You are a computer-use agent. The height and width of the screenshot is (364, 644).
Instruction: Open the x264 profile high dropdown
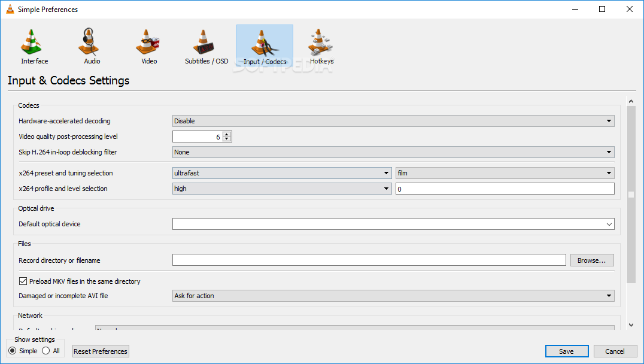click(282, 189)
